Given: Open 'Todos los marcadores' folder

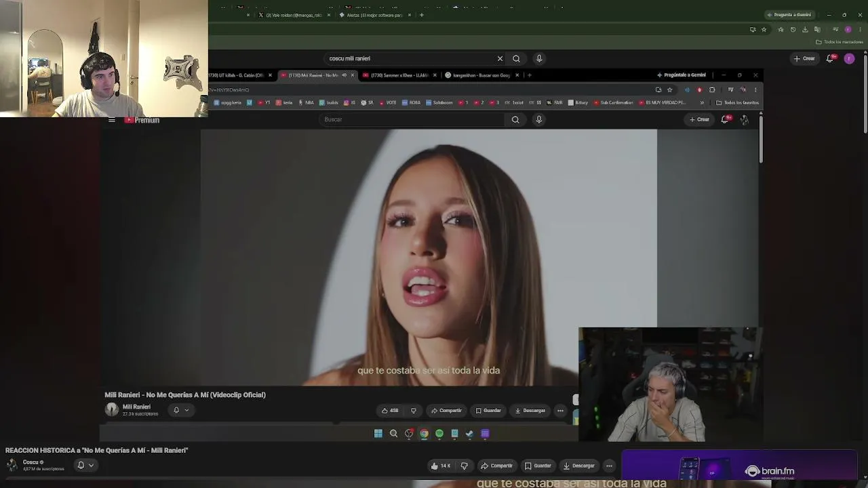Looking at the screenshot, I should pyautogui.click(x=840, y=42).
